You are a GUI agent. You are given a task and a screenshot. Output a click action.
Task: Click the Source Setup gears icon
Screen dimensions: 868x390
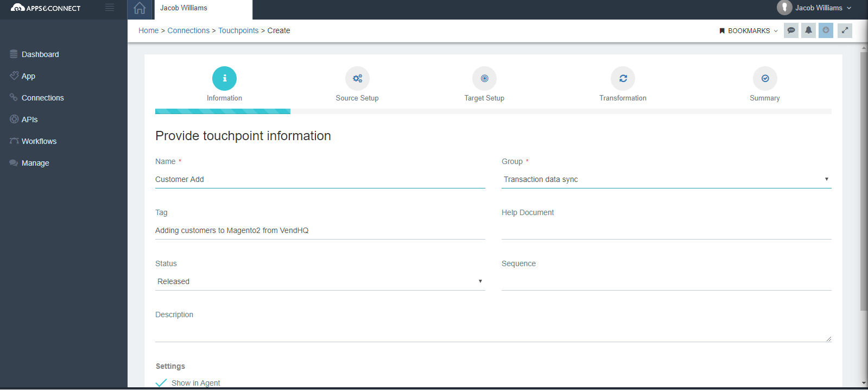coord(357,78)
